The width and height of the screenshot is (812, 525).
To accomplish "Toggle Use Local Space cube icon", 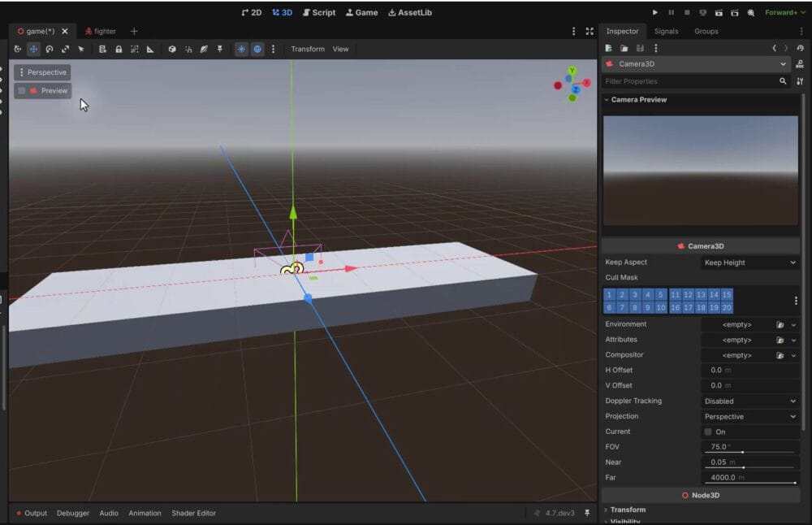I will [172, 50].
